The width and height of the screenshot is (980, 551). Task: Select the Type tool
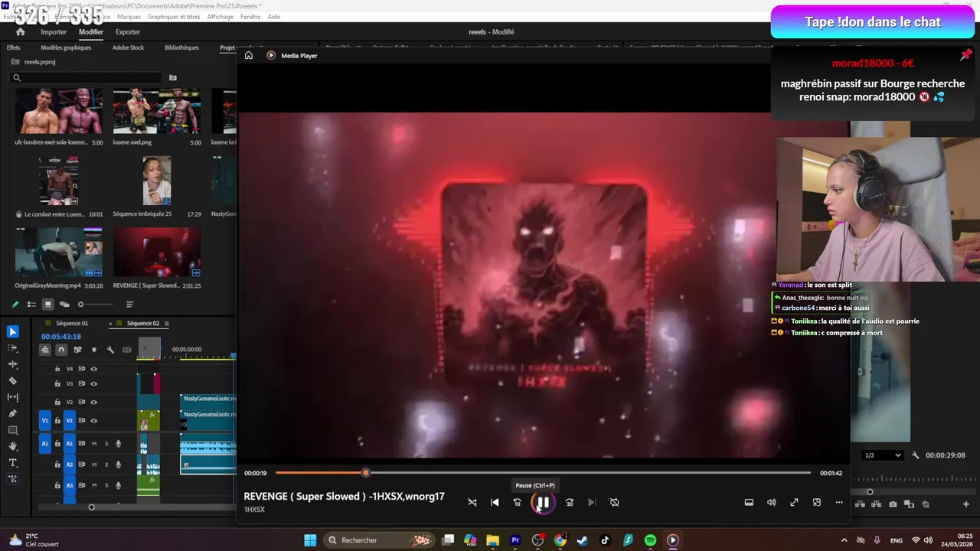pos(13,463)
